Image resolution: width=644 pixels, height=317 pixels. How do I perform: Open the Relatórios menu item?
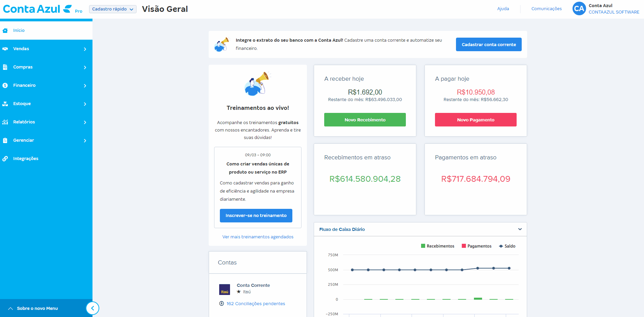click(x=46, y=122)
